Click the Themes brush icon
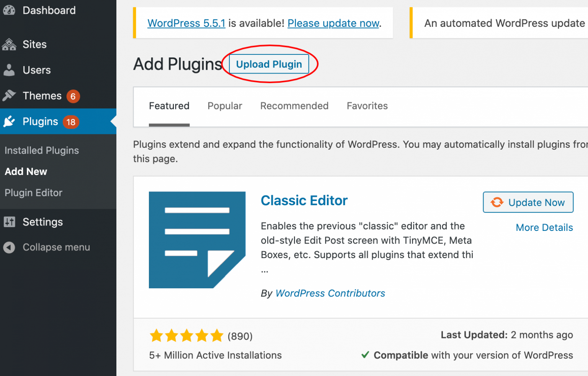588x376 pixels. click(9, 95)
